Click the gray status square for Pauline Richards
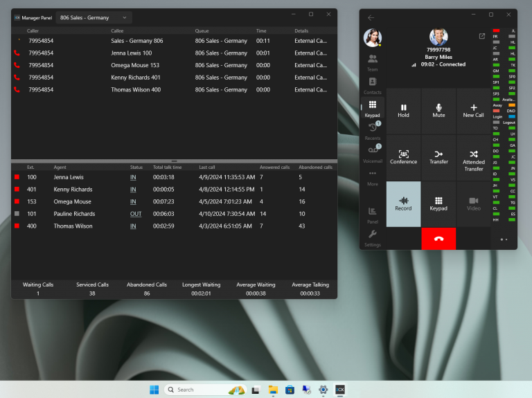532x398 pixels. click(x=17, y=214)
